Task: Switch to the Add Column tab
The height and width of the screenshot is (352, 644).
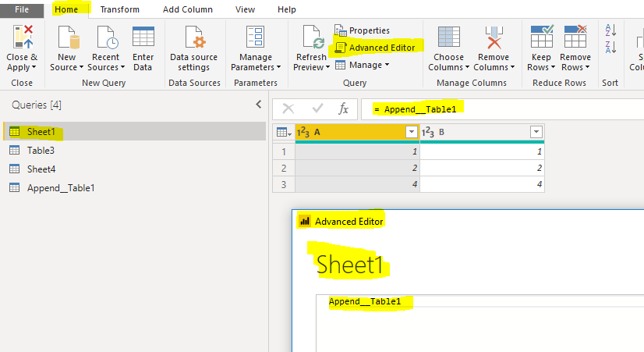Action: point(188,9)
